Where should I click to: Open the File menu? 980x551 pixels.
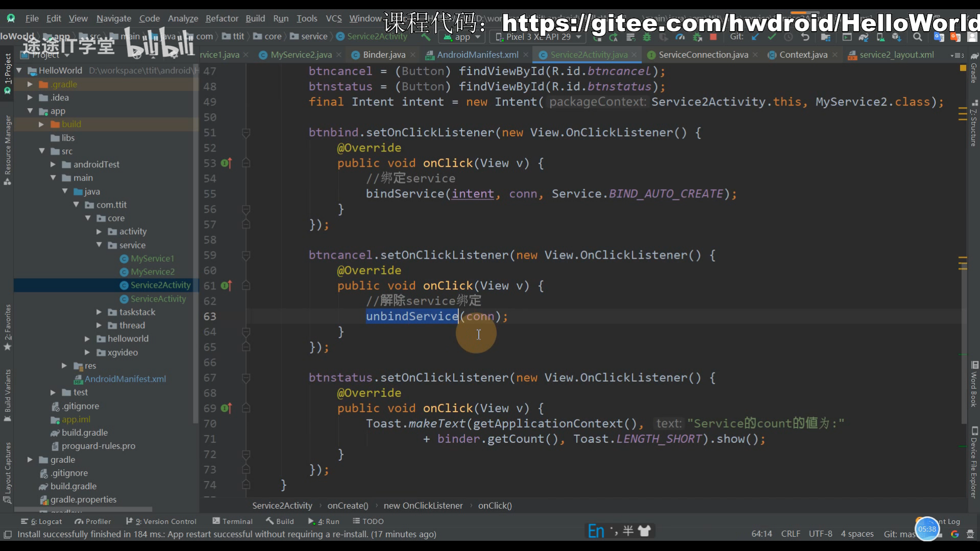click(x=32, y=18)
